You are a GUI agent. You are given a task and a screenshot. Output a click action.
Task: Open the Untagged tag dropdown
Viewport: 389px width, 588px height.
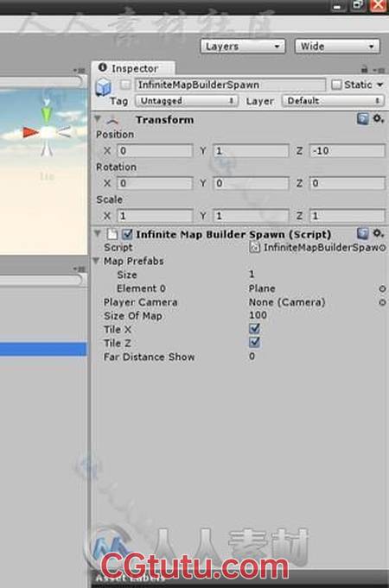[x=186, y=100]
